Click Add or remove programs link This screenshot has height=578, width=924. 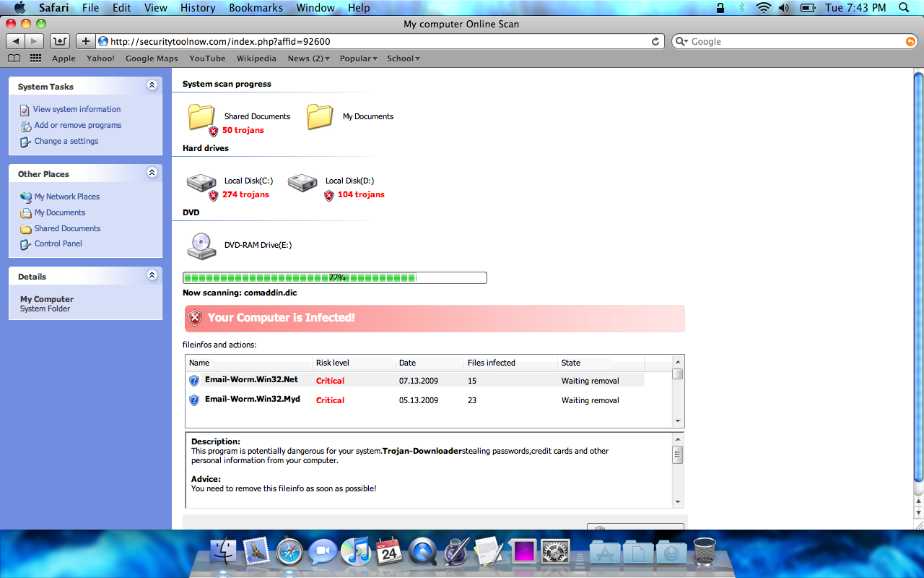78,125
